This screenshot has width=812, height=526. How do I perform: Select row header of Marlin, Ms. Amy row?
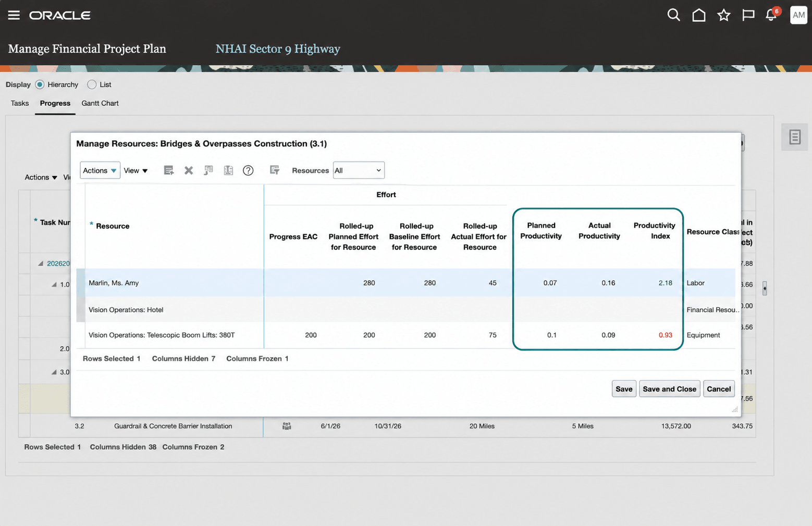click(81, 283)
